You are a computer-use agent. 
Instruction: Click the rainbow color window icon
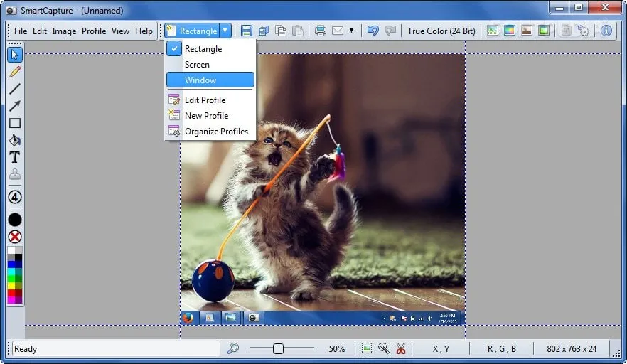coord(510,31)
